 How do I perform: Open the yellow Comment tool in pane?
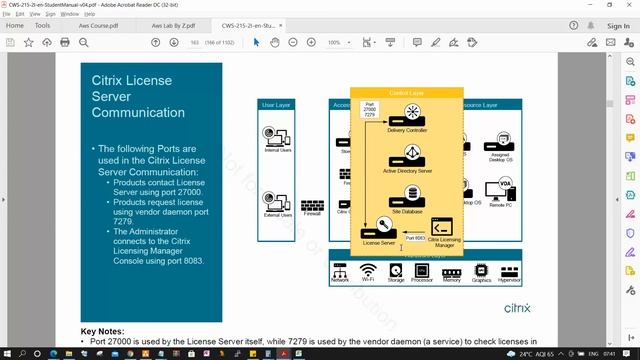point(630,138)
